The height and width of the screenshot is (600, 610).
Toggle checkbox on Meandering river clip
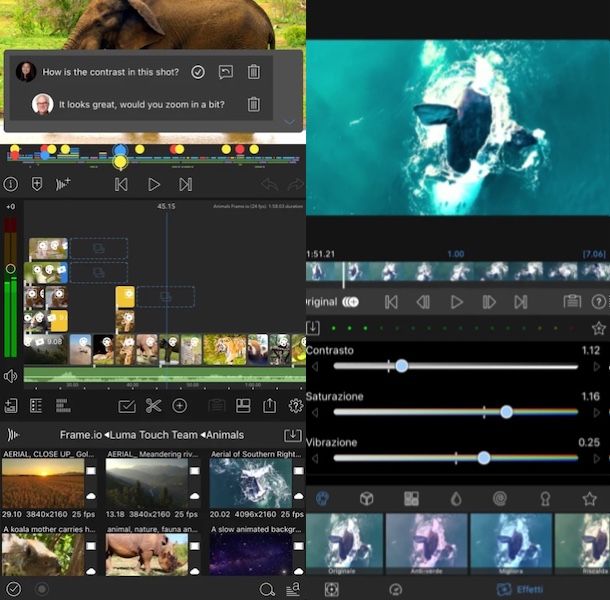click(x=195, y=471)
